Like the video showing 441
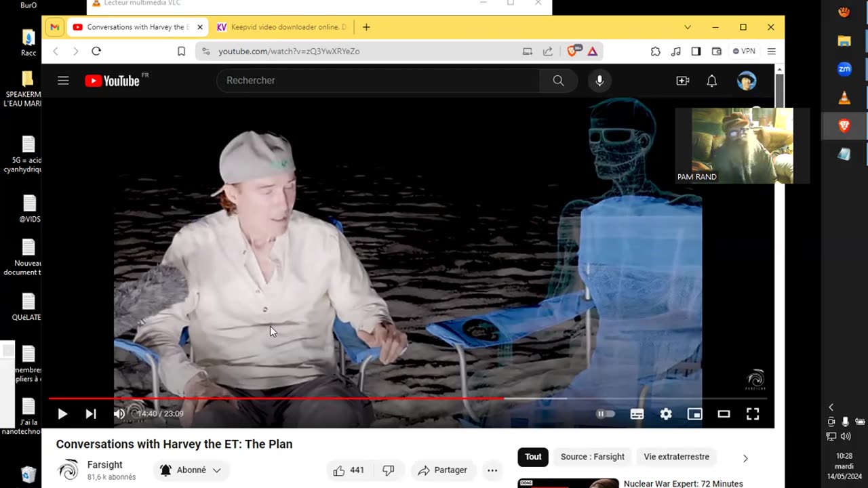 coord(349,470)
